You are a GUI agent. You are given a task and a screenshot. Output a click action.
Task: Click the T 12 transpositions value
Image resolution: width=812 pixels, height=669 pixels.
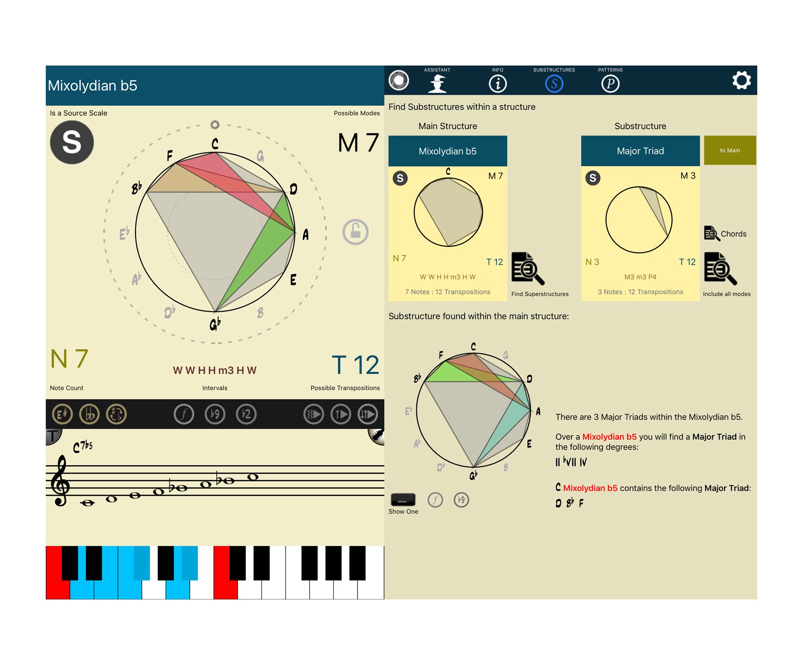355,365
